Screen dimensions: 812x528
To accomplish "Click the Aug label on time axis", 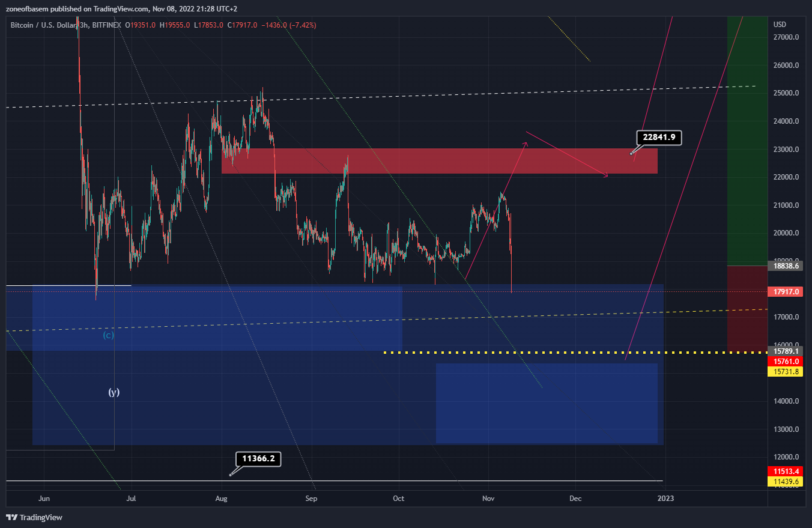I will [x=222, y=498].
